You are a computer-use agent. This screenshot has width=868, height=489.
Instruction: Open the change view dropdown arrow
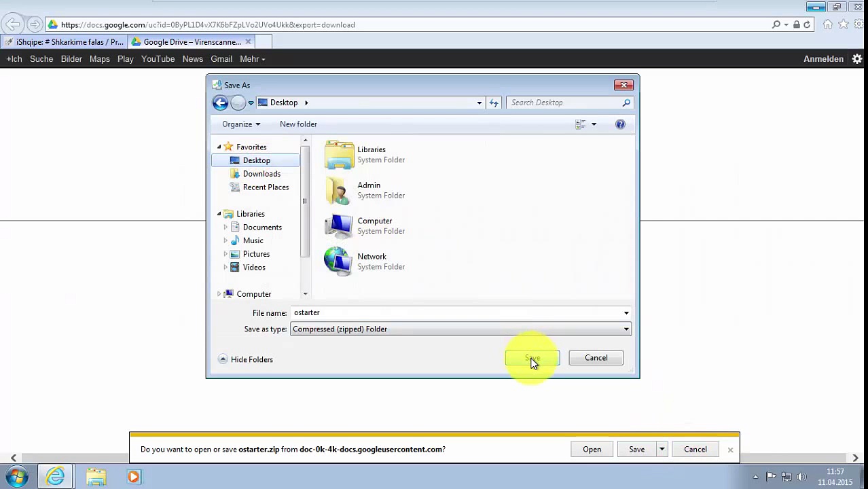point(594,124)
